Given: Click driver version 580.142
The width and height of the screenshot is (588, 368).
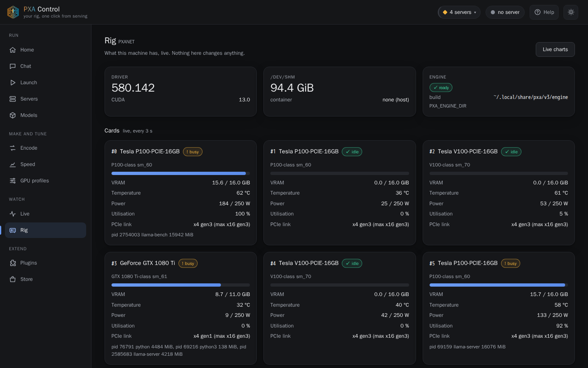Looking at the screenshot, I should [x=133, y=88].
